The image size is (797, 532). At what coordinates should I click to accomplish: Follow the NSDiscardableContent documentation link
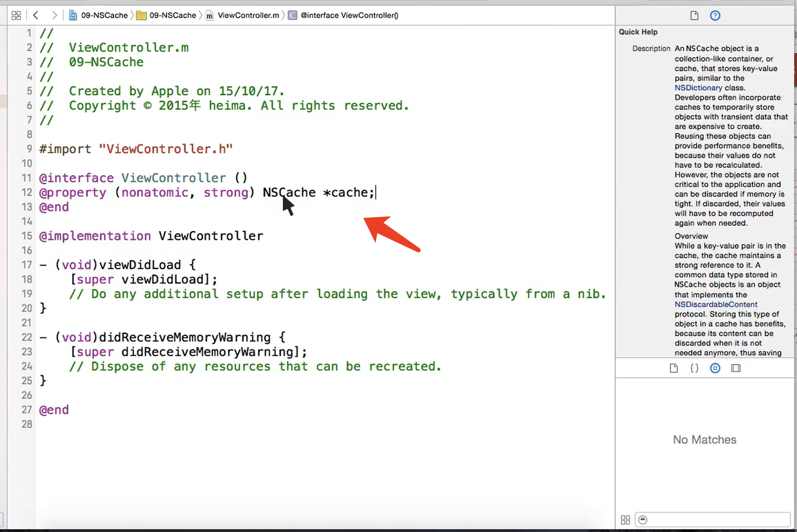(716, 304)
